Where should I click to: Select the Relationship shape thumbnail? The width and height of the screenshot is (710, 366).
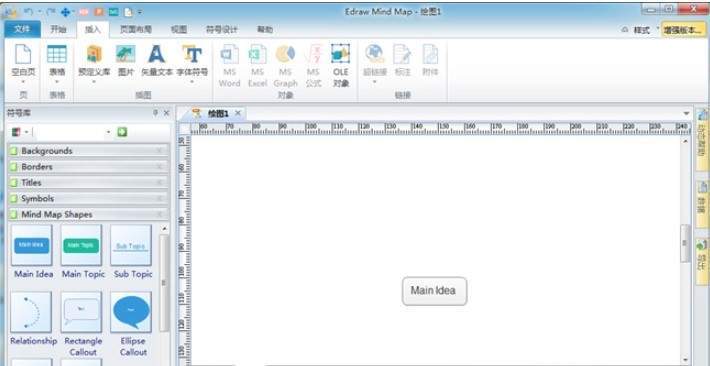pyautogui.click(x=32, y=312)
